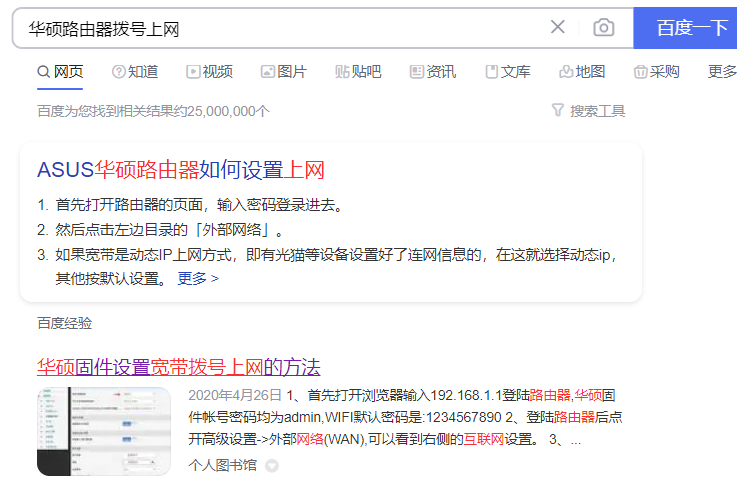Screen dimensions: 737x489
Task: Focus the search input containing 华硕路由器拨号上网
Action: pos(282,28)
